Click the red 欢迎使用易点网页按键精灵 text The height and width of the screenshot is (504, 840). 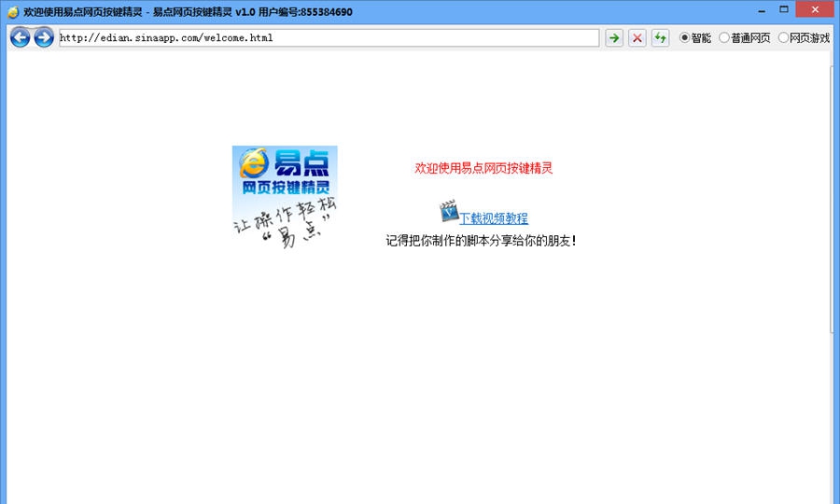point(483,168)
